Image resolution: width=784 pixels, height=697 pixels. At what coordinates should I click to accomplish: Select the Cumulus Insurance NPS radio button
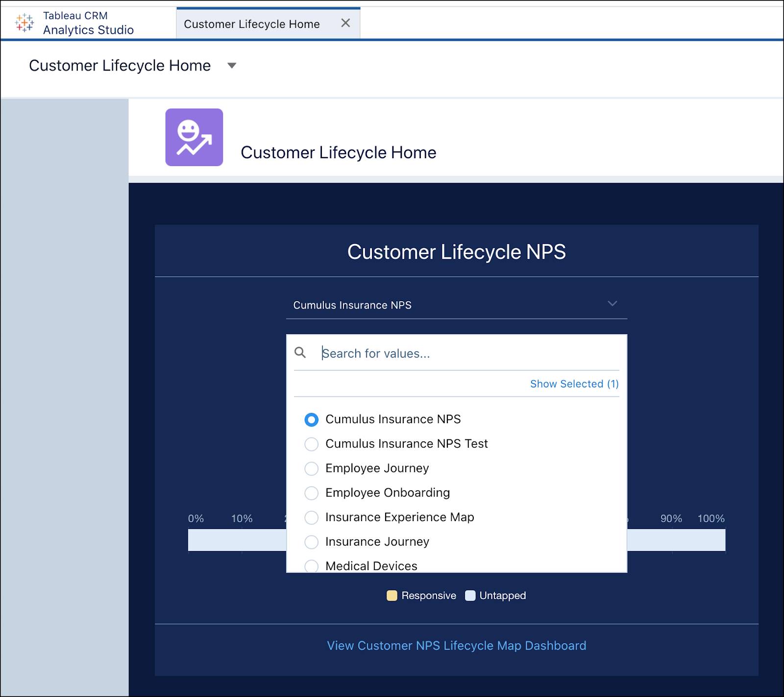pyautogui.click(x=312, y=419)
